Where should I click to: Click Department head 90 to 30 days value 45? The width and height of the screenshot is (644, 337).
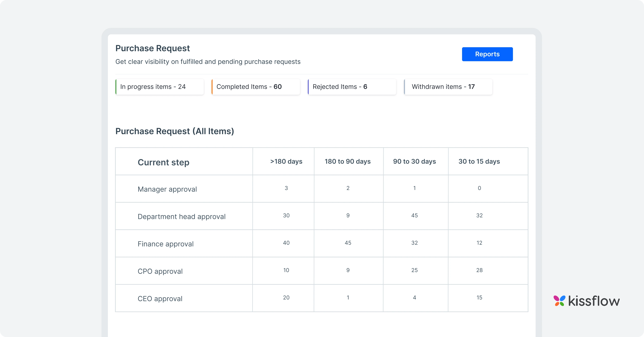[414, 216]
